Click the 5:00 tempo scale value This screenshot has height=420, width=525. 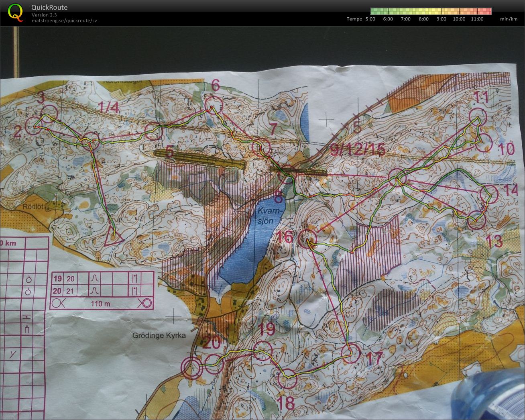[370, 19]
